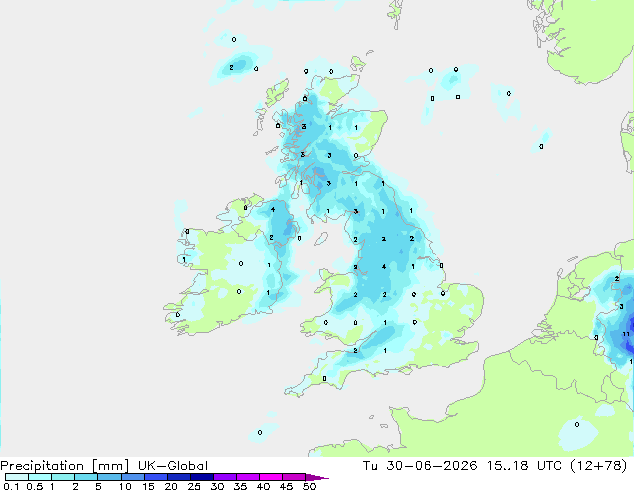Click the 30–35 mm purple legend swatch
Screen dimensions: 634x490
[224, 477]
